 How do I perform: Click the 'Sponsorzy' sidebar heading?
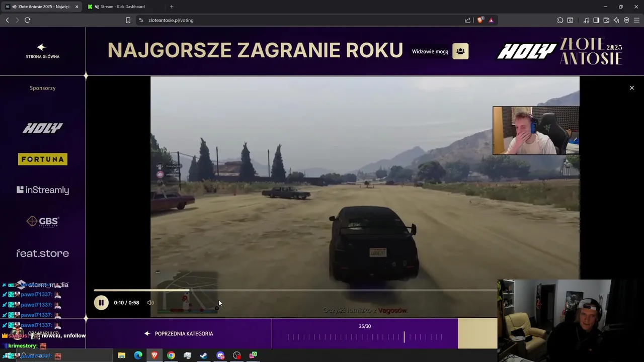coord(43,88)
